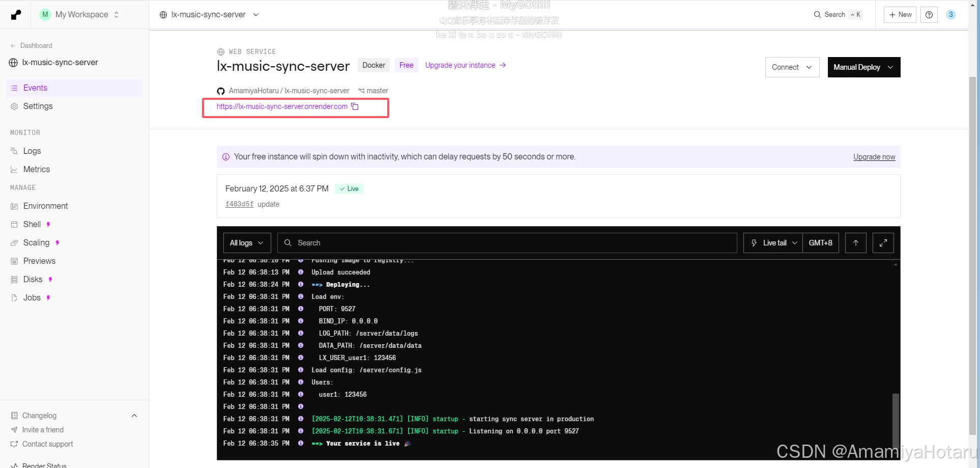Click Invite a friend
This screenshot has width=980, height=468.
point(43,430)
